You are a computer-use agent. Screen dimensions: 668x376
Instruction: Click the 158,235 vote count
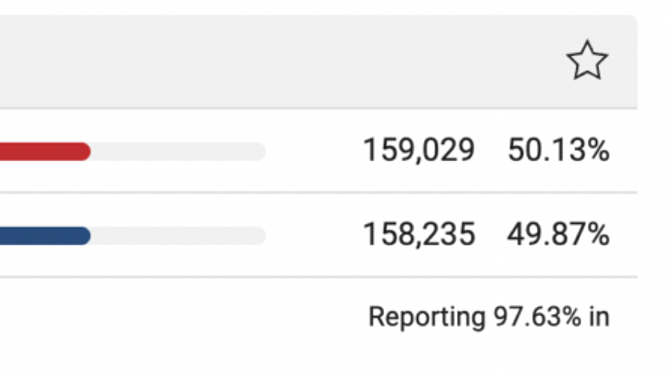click(x=419, y=235)
